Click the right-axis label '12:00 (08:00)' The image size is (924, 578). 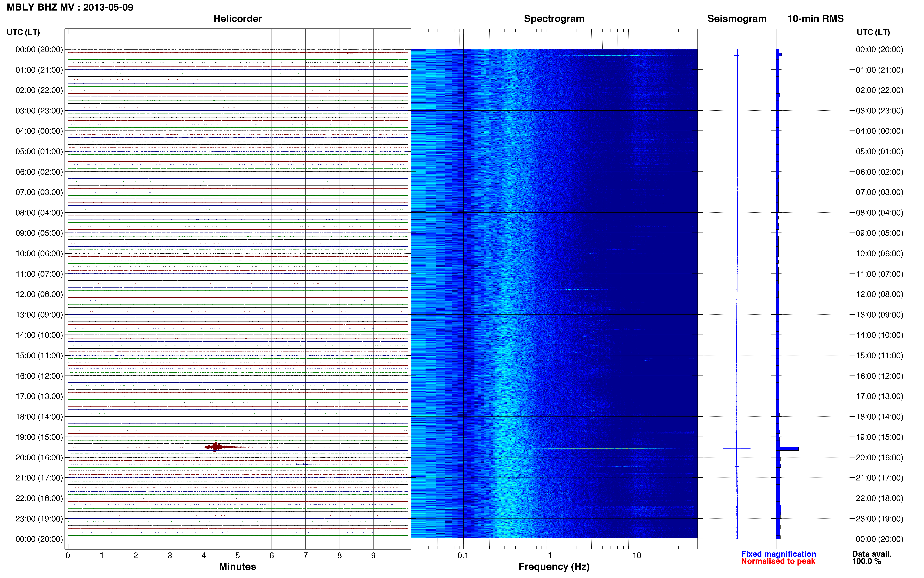coord(879,294)
